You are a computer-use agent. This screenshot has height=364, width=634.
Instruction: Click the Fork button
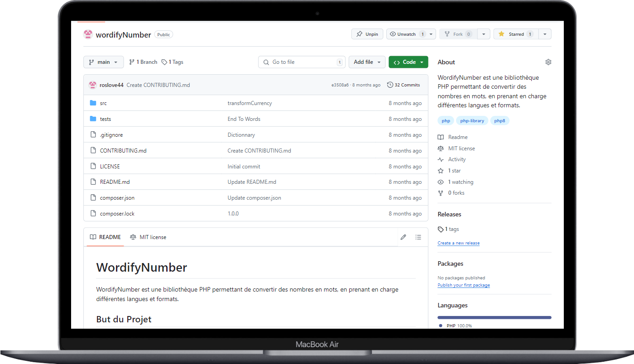point(458,34)
